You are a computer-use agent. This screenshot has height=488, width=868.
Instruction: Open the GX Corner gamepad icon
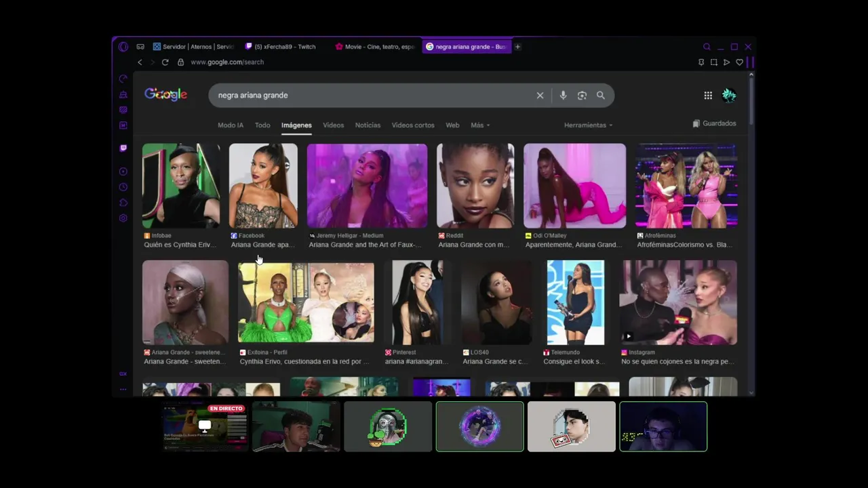point(140,47)
